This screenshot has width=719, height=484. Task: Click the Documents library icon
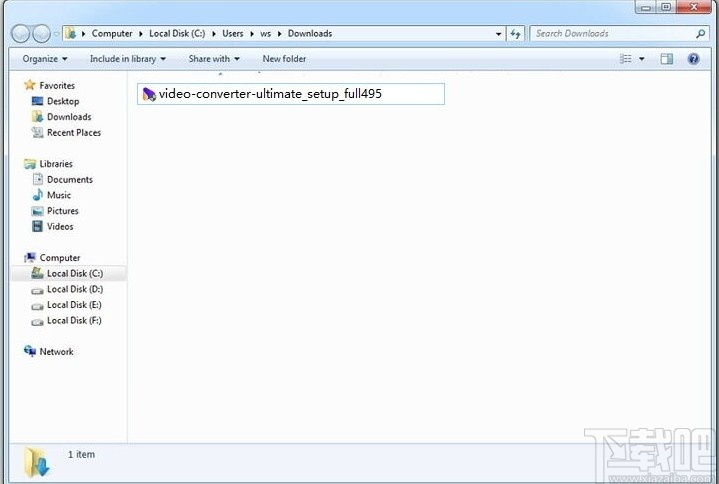pos(38,179)
